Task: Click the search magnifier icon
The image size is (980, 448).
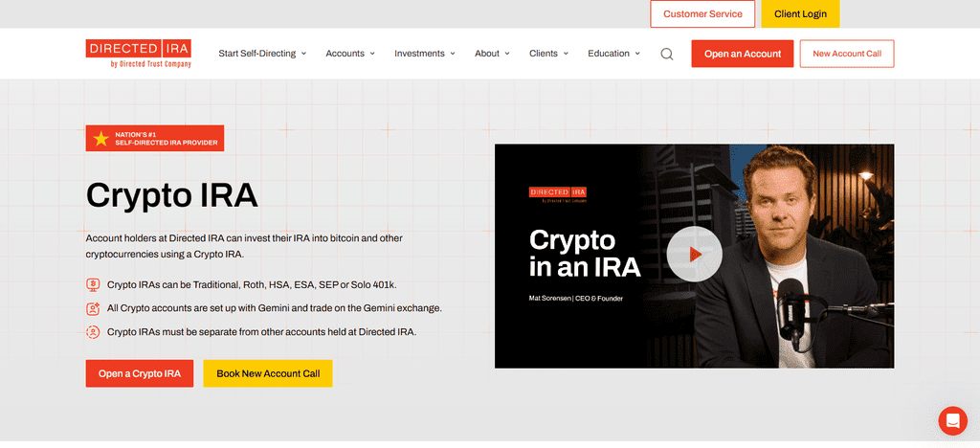Action: 667,54
